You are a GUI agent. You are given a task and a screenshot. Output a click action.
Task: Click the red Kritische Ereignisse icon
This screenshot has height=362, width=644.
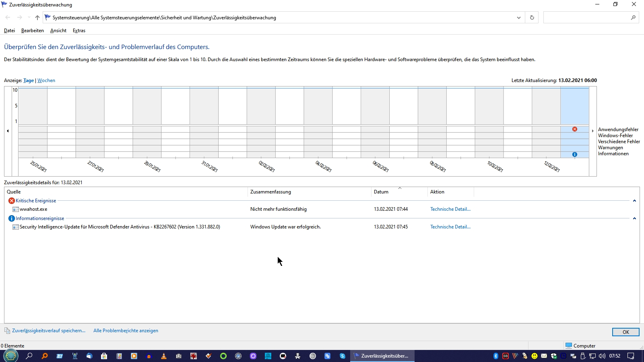(12, 201)
